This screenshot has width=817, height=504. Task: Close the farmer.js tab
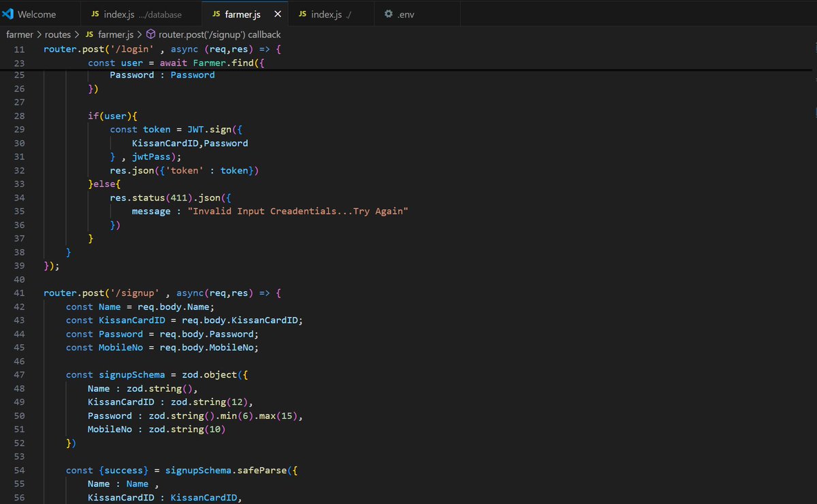(276, 14)
